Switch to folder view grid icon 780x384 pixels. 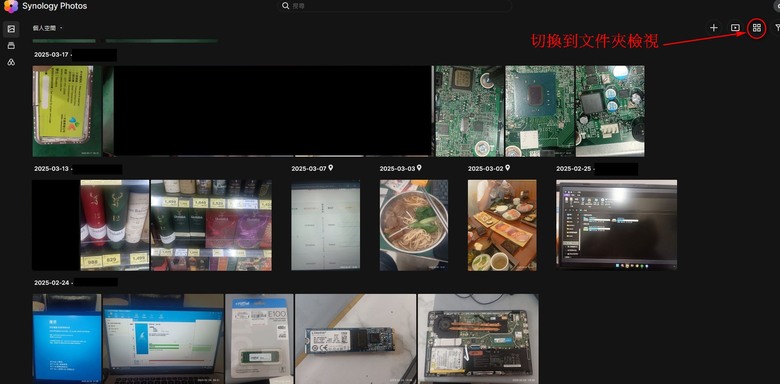click(x=757, y=28)
